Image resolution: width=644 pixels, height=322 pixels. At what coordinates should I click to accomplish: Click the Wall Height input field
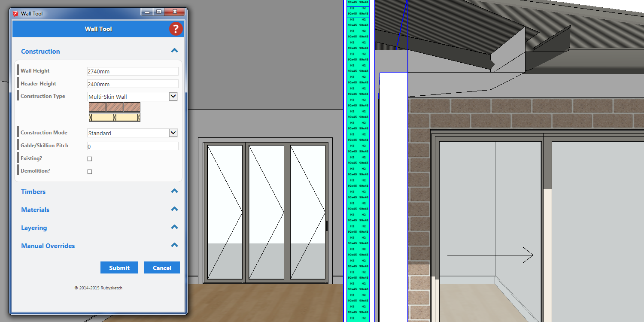tap(133, 71)
